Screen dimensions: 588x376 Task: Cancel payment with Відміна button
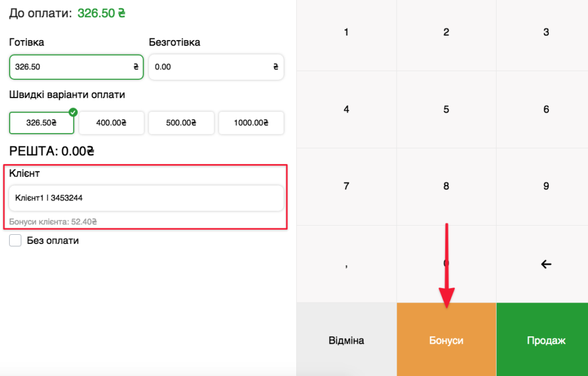(x=346, y=340)
